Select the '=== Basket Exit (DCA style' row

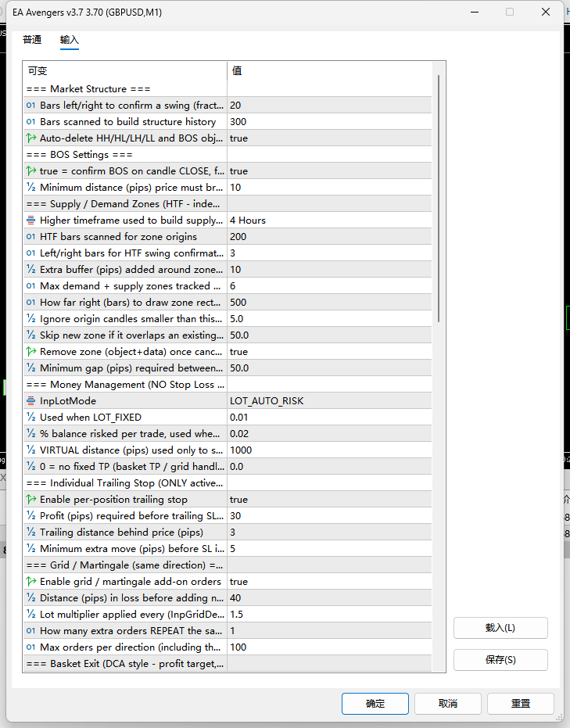228,664
